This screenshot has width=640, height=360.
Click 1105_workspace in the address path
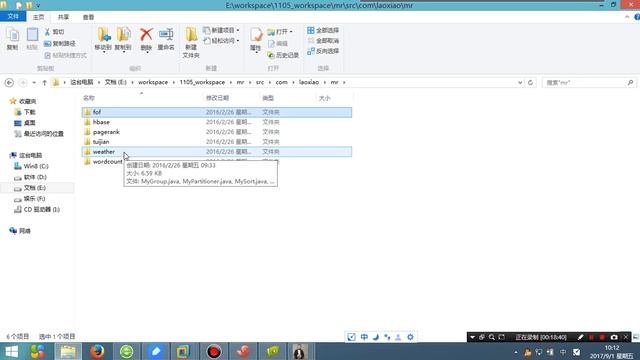[x=202, y=82]
